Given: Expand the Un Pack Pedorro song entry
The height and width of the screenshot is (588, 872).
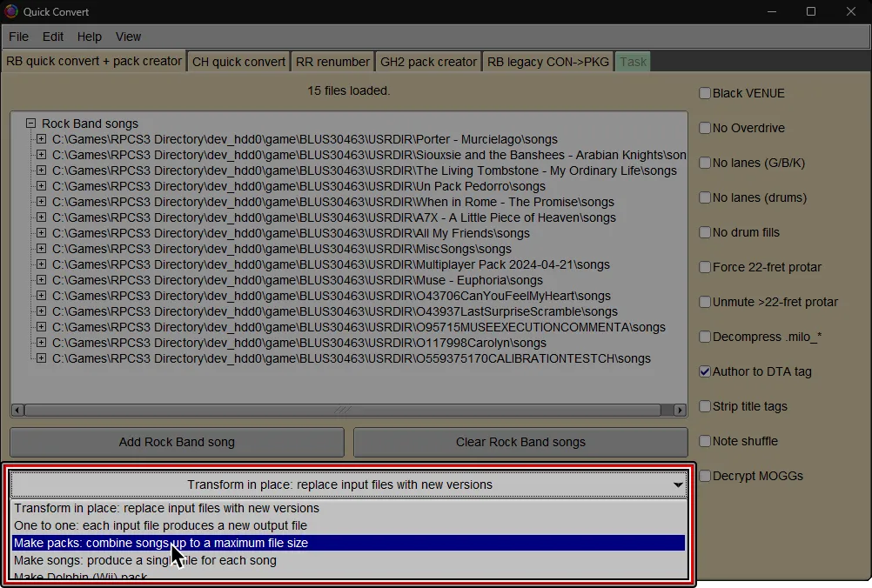Looking at the screenshot, I should [41, 186].
